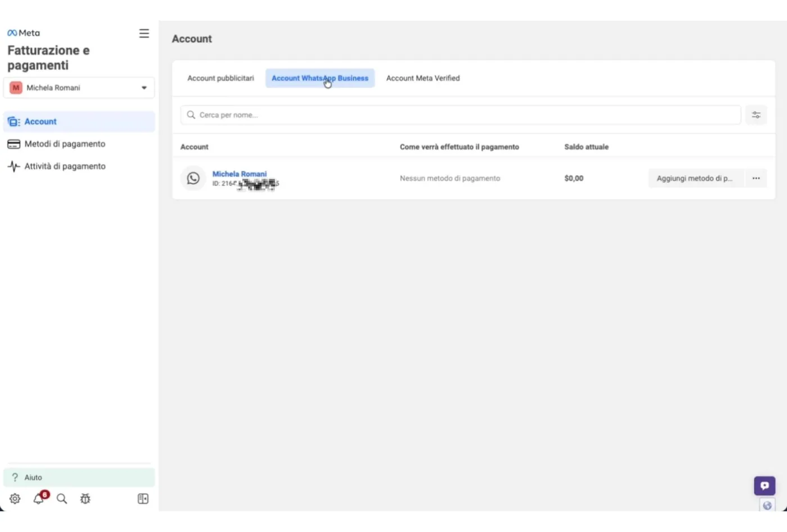Screen dimensions: 787x532
Task: Open the filter settings button
Action: click(x=756, y=115)
